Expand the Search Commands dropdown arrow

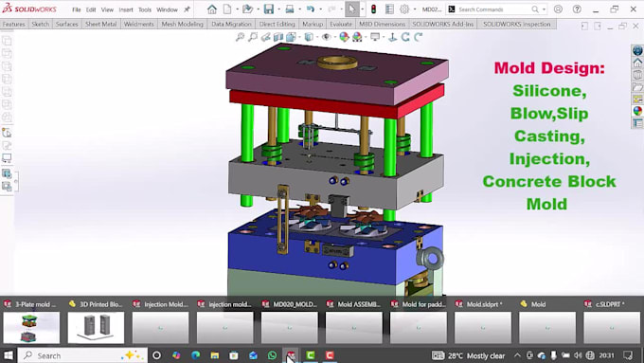[545, 9]
